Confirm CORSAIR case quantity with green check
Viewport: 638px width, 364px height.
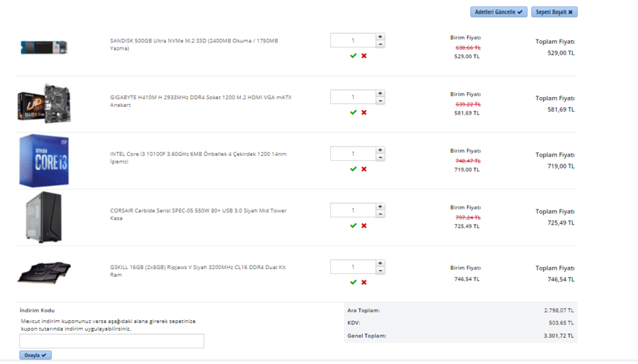point(353,226)
